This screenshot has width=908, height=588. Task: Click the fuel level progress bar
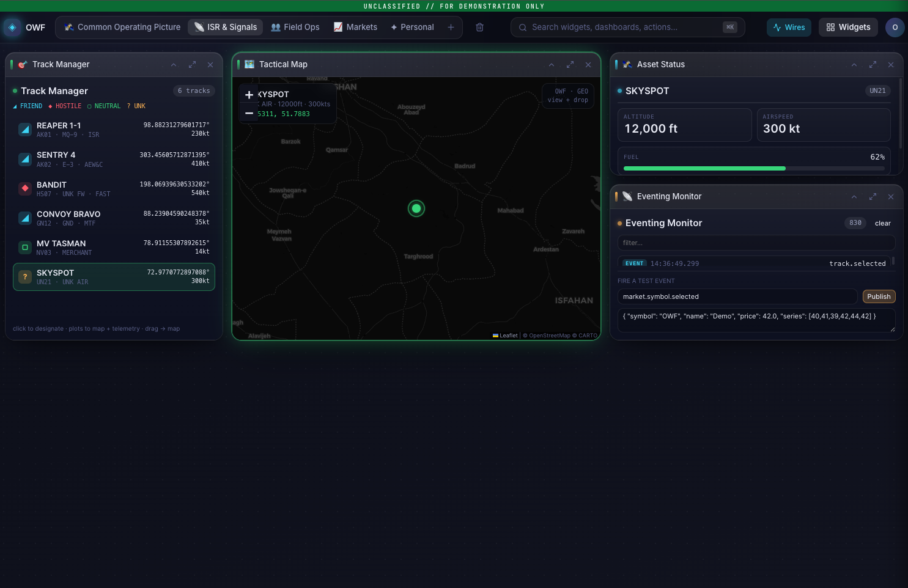tap(754, 168)
